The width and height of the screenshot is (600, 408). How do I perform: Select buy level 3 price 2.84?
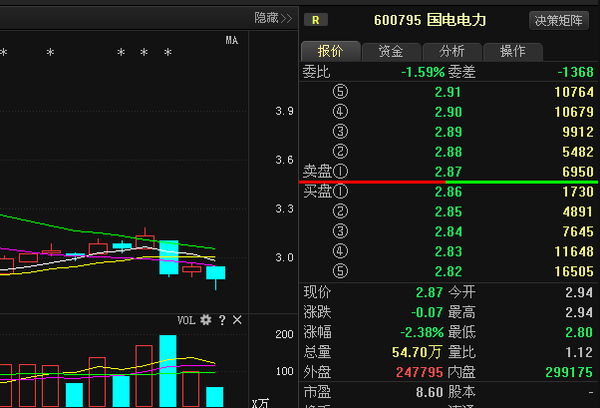(x=448, y=232)
